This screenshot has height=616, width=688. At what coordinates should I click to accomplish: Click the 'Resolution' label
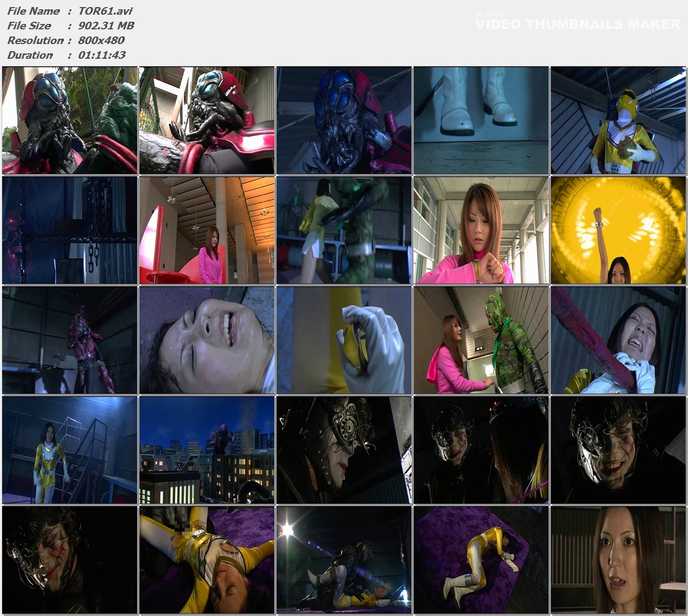pyautogui.click(x=35, y=40)
